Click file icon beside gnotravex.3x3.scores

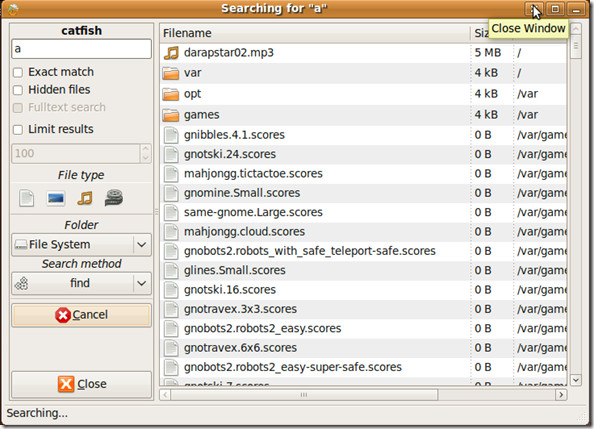171,309
